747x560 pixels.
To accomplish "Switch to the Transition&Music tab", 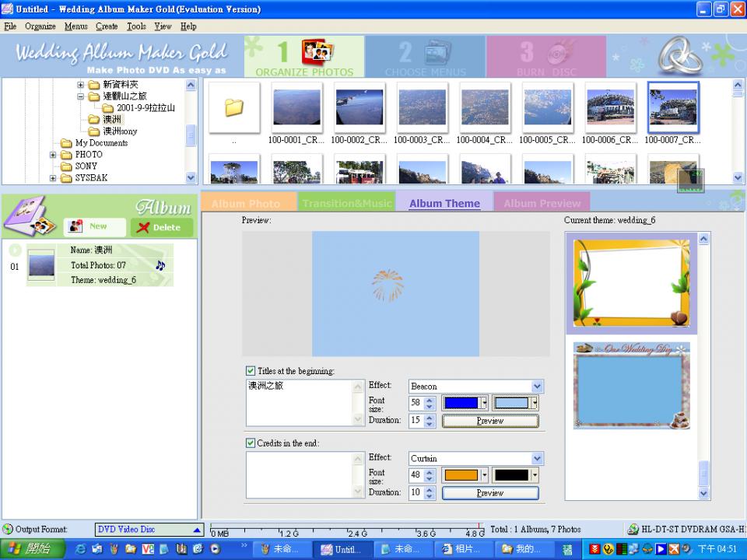I will pyautogui.click(x=346, y=204).
